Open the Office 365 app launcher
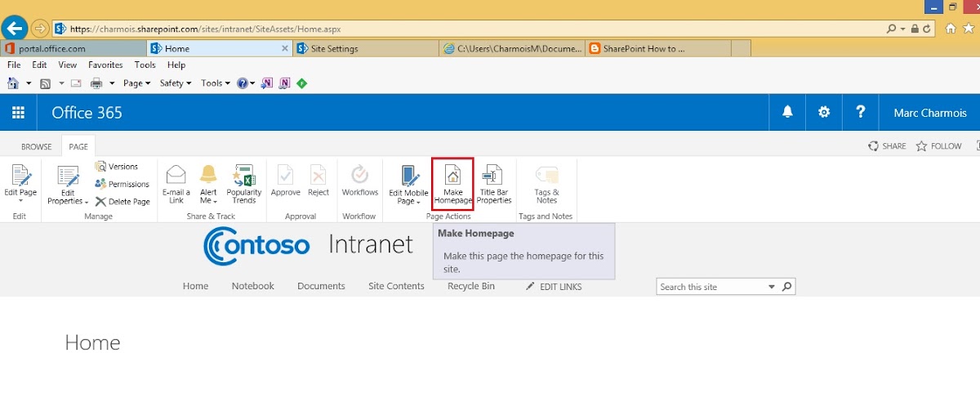The width and height of the screenshot is (980, 393). pyautogui.click(x=18, y=113)
